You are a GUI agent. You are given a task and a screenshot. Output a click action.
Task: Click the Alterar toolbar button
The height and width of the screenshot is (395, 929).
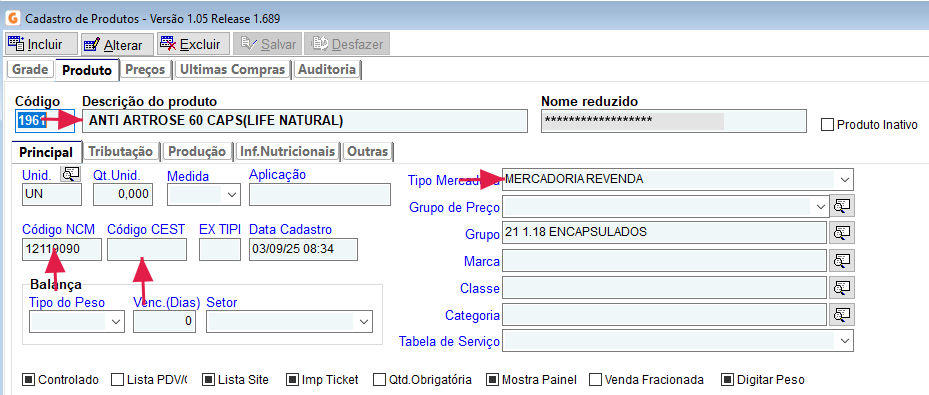pos(117,44)
